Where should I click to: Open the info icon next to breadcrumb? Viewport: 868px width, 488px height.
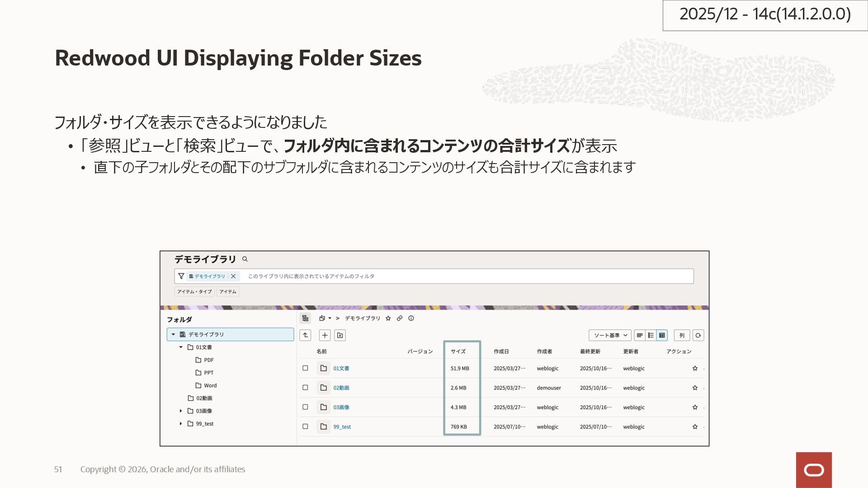pyautogui.click(x=411, y=318)
